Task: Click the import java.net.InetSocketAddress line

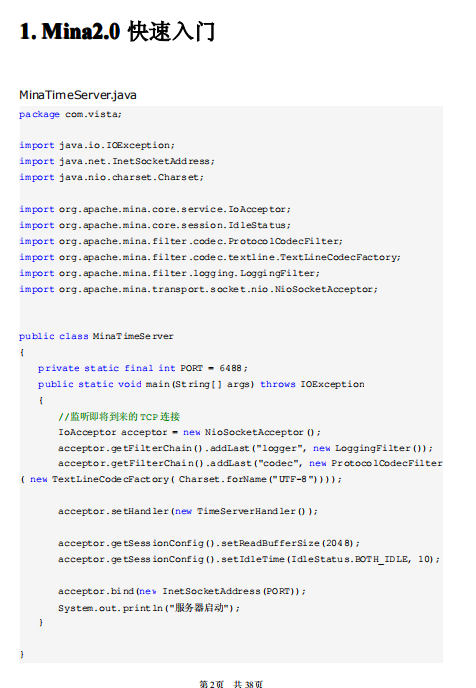Action: (x=117, y=161)
